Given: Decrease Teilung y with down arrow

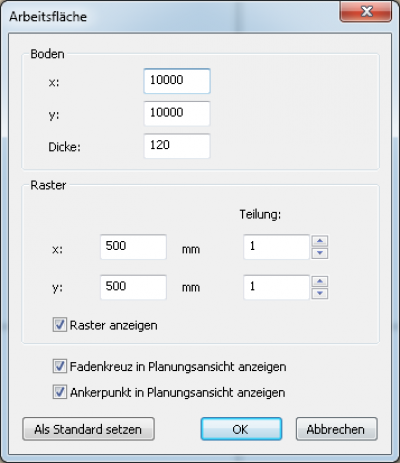Looking at the screenshot, I should coord(320,293).
